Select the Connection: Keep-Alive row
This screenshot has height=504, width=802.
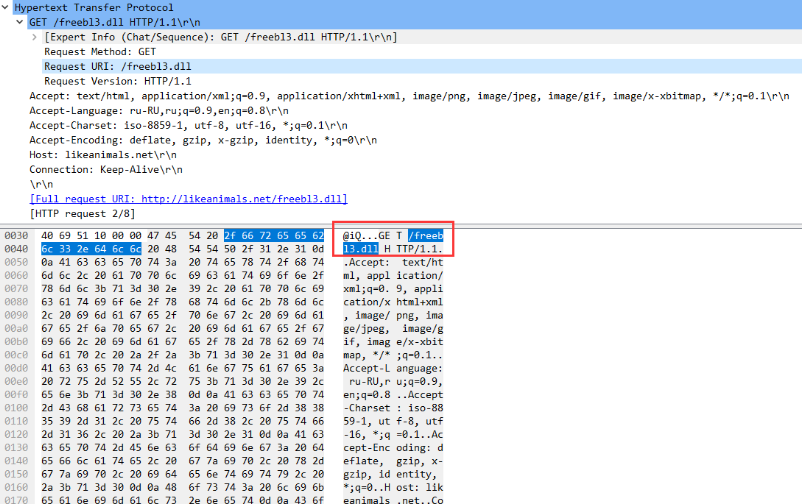tap(106, 169)
